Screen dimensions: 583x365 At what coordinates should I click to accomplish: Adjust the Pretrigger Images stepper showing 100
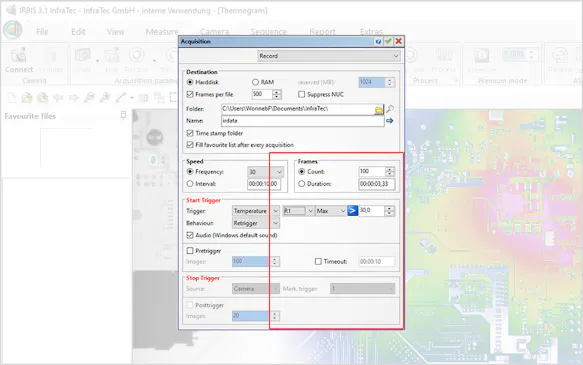pos(275,262)
